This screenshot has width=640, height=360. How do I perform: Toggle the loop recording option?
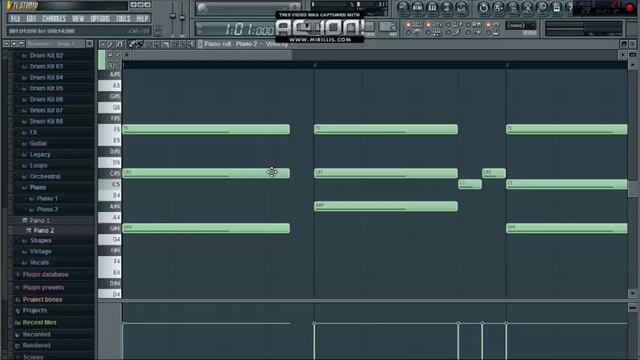[x=468, y=25]
